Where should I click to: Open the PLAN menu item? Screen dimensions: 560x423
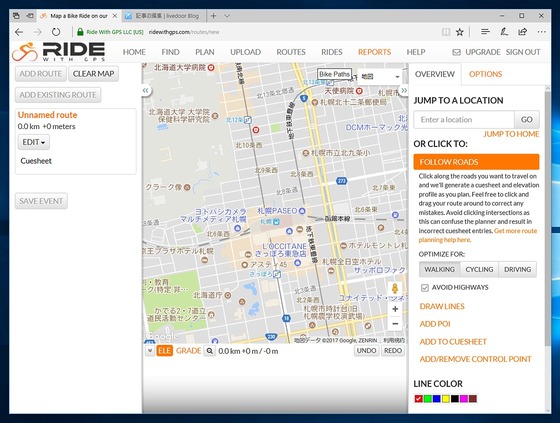pos(205,52)
